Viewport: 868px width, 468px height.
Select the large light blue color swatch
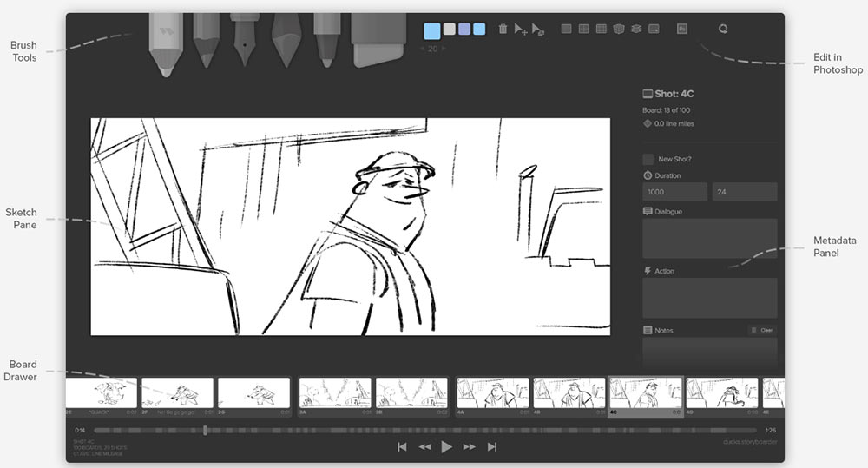point(431,31)
